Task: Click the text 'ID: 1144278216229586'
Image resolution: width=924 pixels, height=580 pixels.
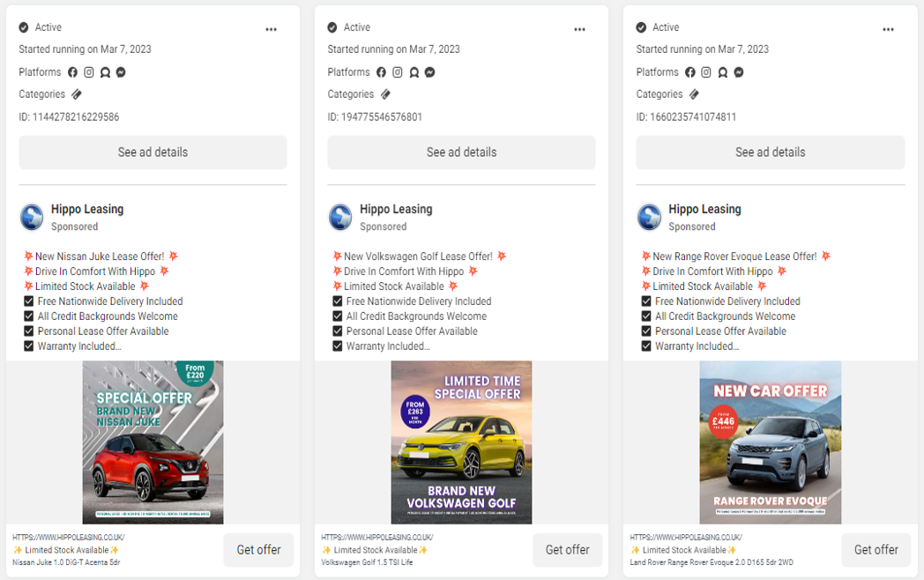Action: coord(69,116)
